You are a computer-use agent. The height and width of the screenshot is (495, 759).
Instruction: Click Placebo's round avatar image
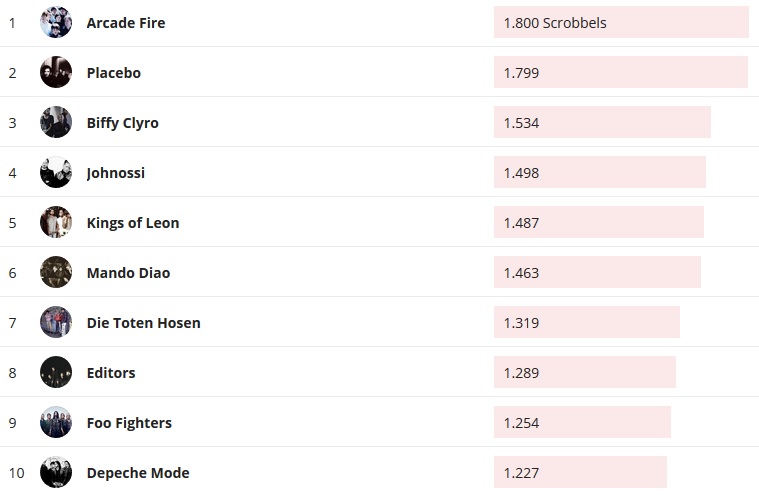pos(56,72)
